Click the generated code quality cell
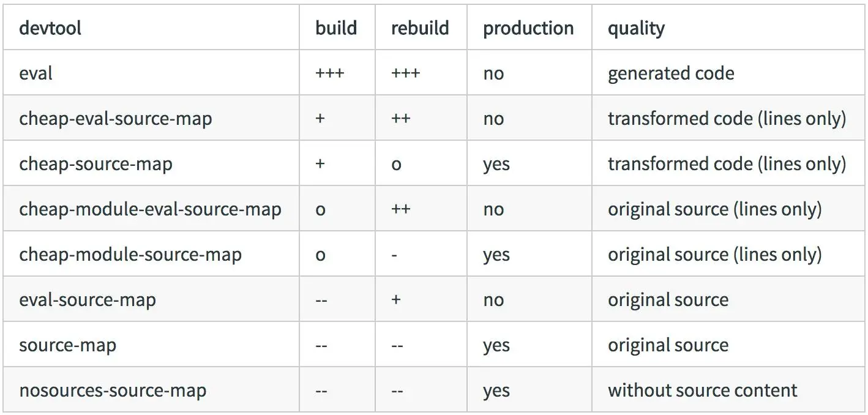 (x=671, y=73)
